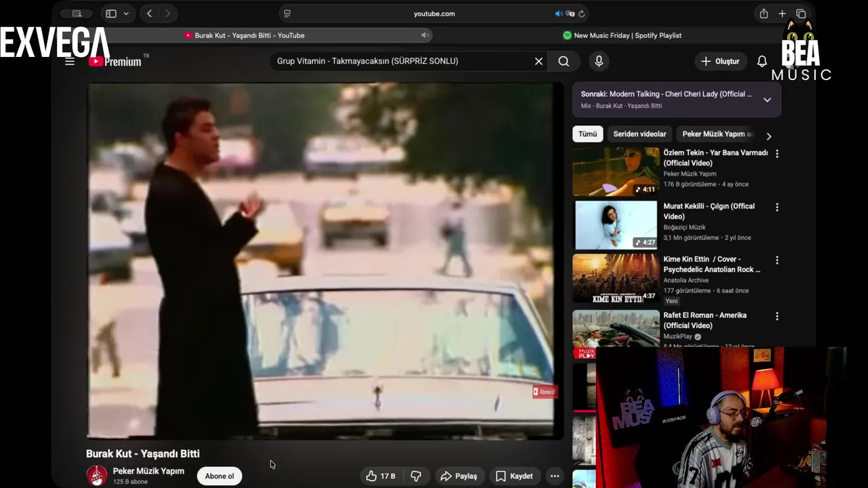The image size is (868, 488).
Task: Show Safari sidebar
Action: pyautogui.click(x=111, y=14)
